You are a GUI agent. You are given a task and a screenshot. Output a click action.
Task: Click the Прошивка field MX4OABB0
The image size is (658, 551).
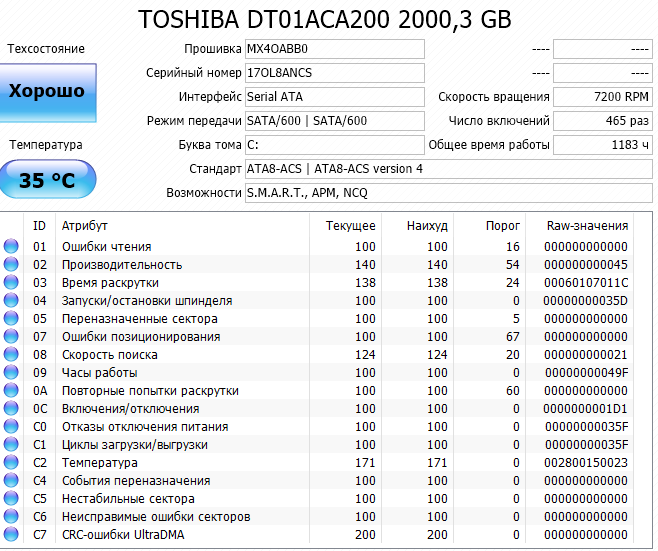click(x=334, y=49)
